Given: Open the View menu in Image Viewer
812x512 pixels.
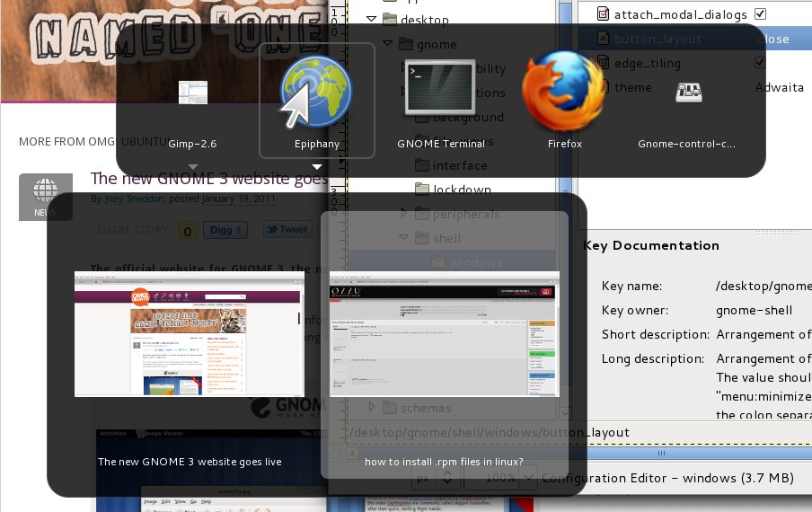Looking at the screenshot, I should [x=181, y=501].
